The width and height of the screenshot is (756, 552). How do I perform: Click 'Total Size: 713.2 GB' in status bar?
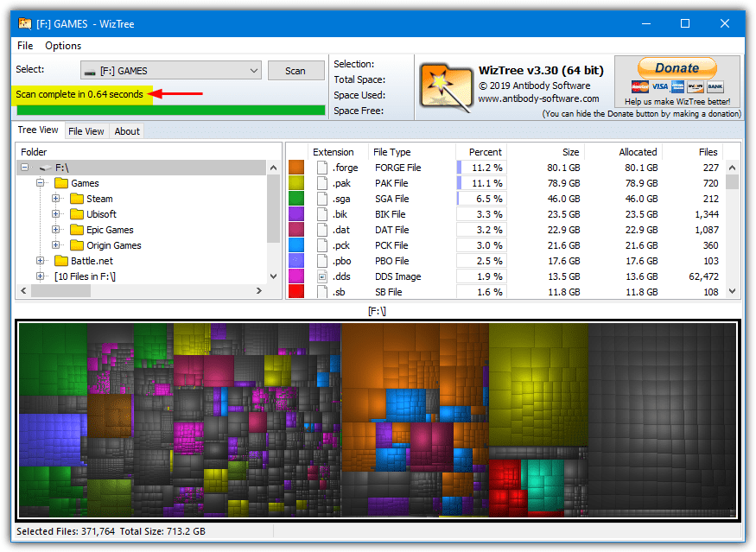coord(162,531)
